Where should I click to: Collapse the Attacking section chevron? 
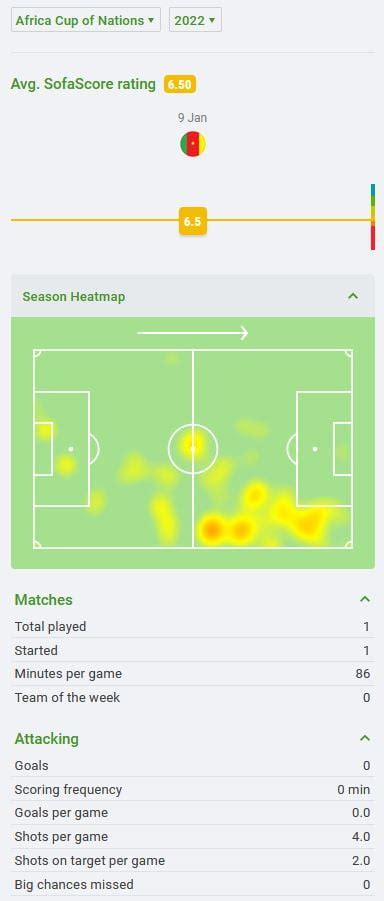[364, 738]
